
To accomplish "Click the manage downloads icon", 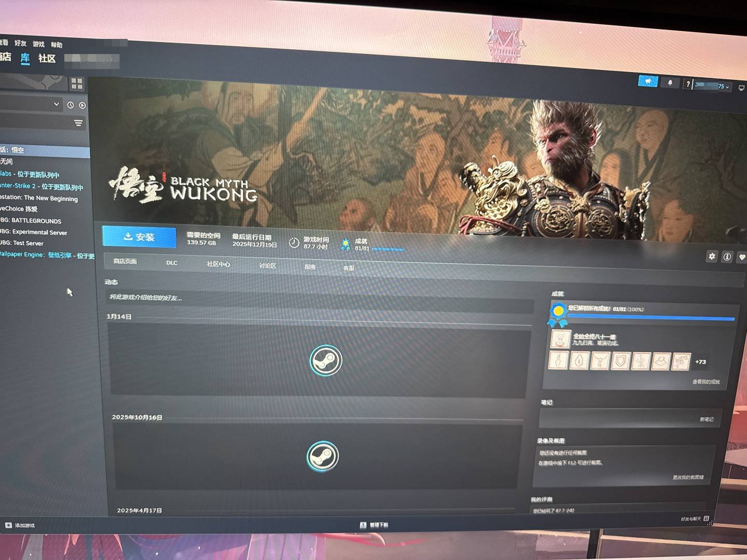I will (x=363, y=525).
